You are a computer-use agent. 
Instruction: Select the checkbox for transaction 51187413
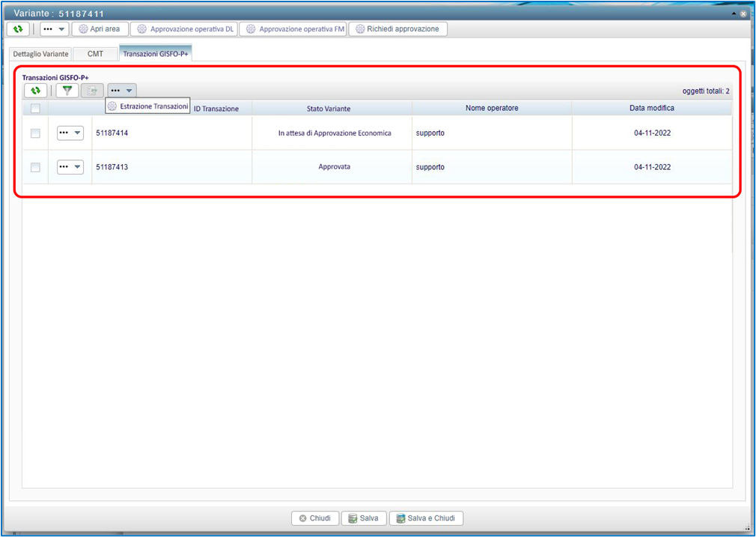35,167
